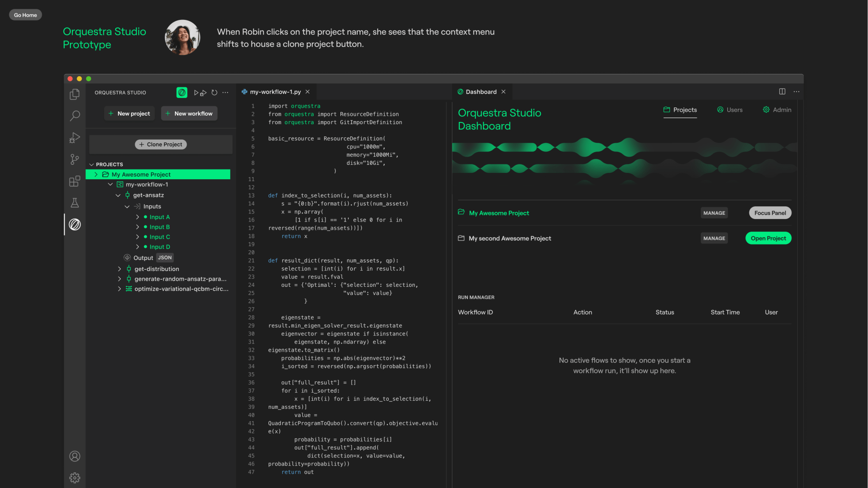Open My Awesome Project link in dashboard

(499, 213)
